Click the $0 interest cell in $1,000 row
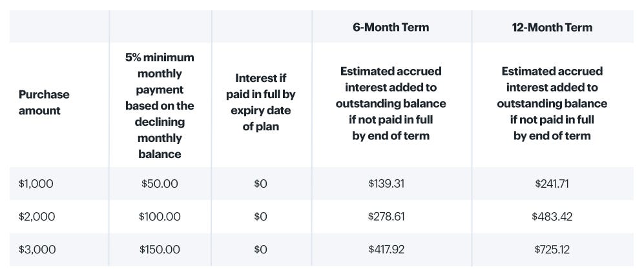The image size is (644, 278). (260, 183)
